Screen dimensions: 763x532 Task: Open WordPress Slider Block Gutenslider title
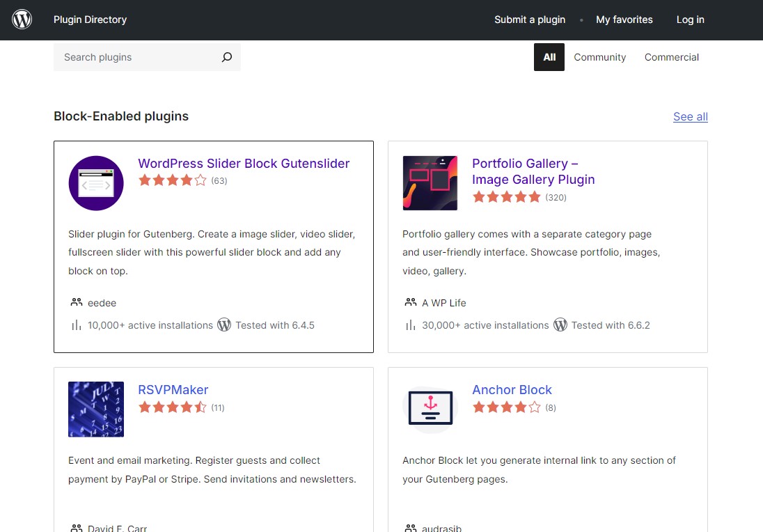[x=244, y=164]
